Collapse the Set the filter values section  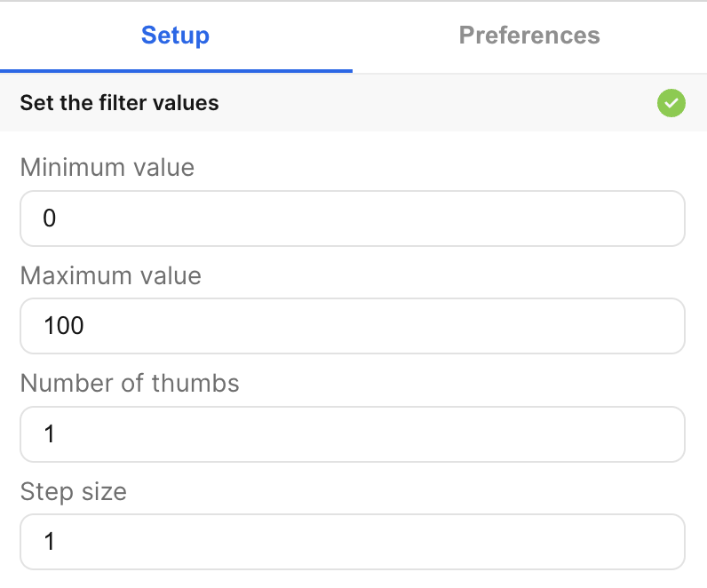[353, 103]
